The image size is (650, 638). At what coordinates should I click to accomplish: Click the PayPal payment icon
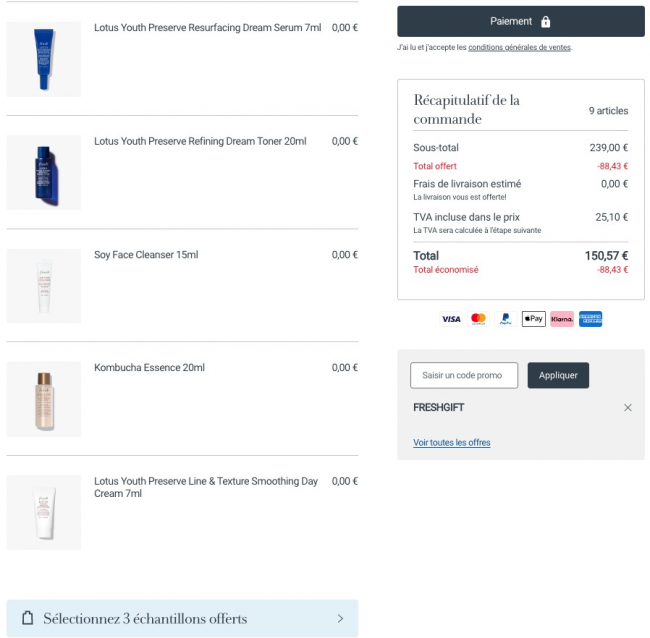pos(506,319)
